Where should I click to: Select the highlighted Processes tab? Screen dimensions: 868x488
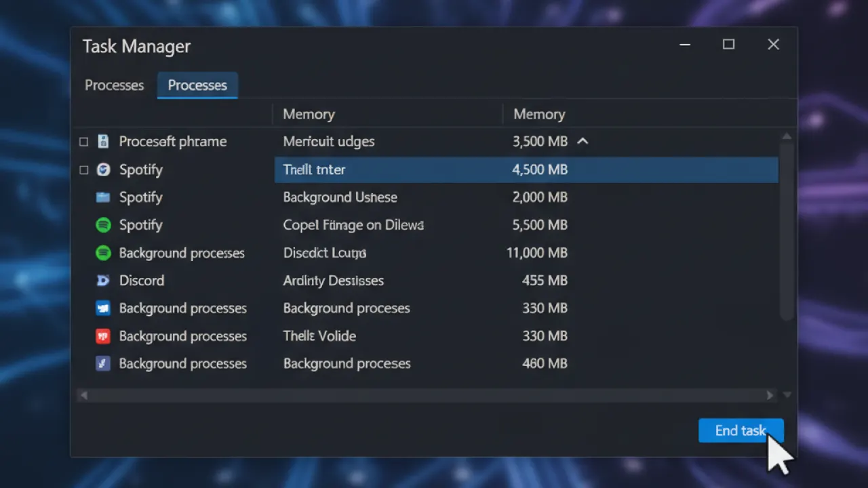coord(197,85)
